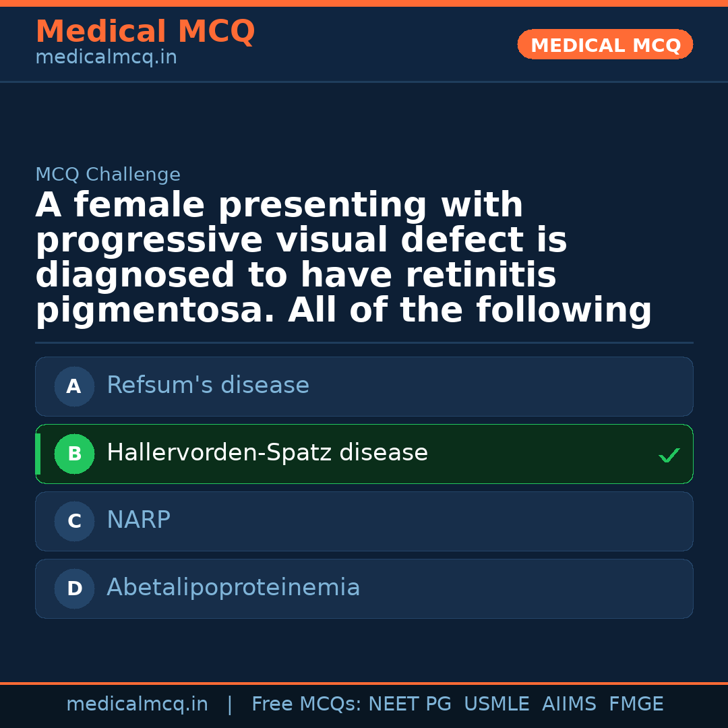
Task: Open medicalmcq.in link in the footer
Action: pos(137,704)
